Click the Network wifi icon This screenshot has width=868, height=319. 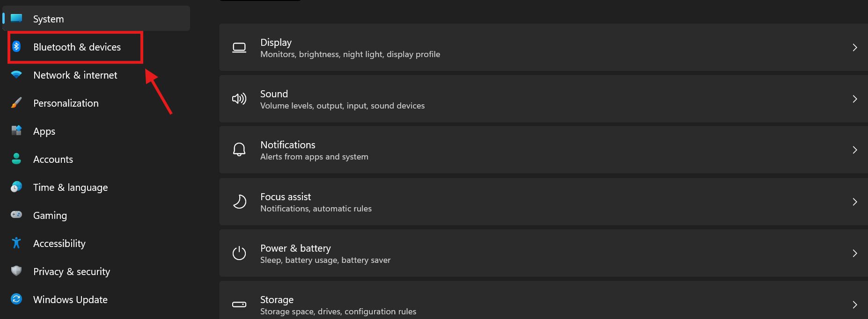click(16, 75)
